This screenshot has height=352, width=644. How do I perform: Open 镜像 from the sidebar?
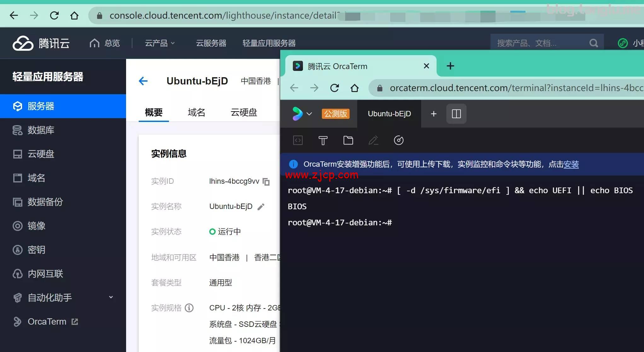pos(36,226)
